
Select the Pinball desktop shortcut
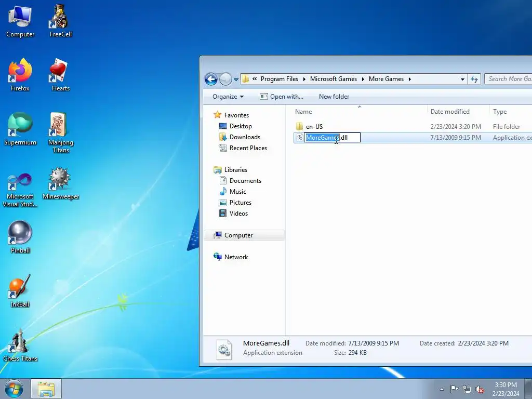coord(20,237)
